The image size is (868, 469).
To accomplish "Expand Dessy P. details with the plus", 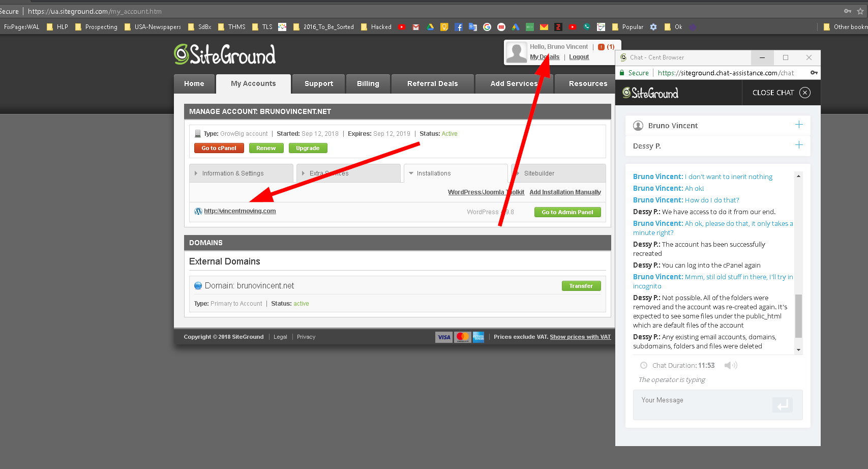I will tap(799, 145).
